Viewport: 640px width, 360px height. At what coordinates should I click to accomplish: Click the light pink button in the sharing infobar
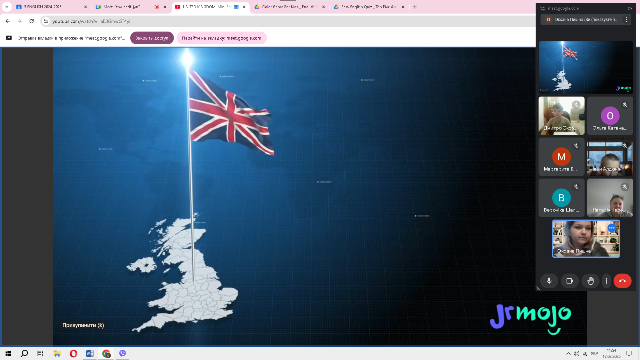pyautogui.click(x=222, y=38)
